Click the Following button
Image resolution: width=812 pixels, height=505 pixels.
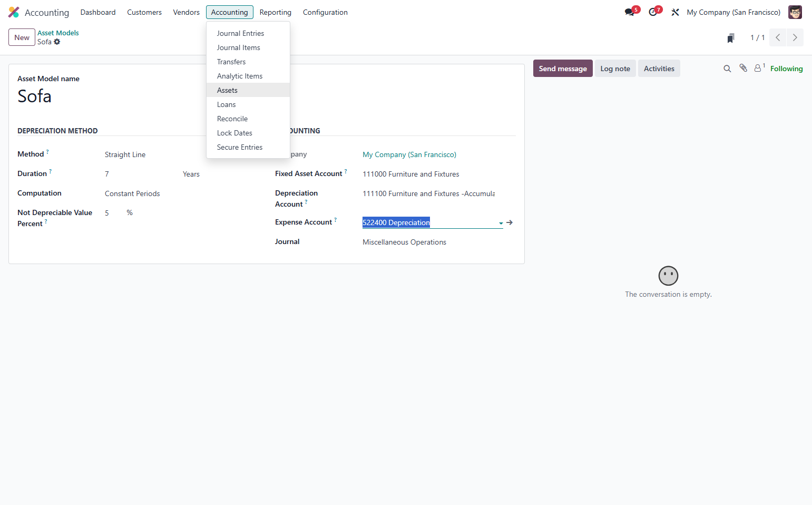coord(786,69)
